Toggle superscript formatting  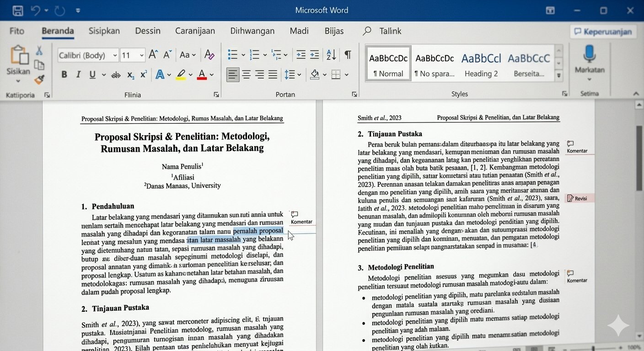point(144,74)
